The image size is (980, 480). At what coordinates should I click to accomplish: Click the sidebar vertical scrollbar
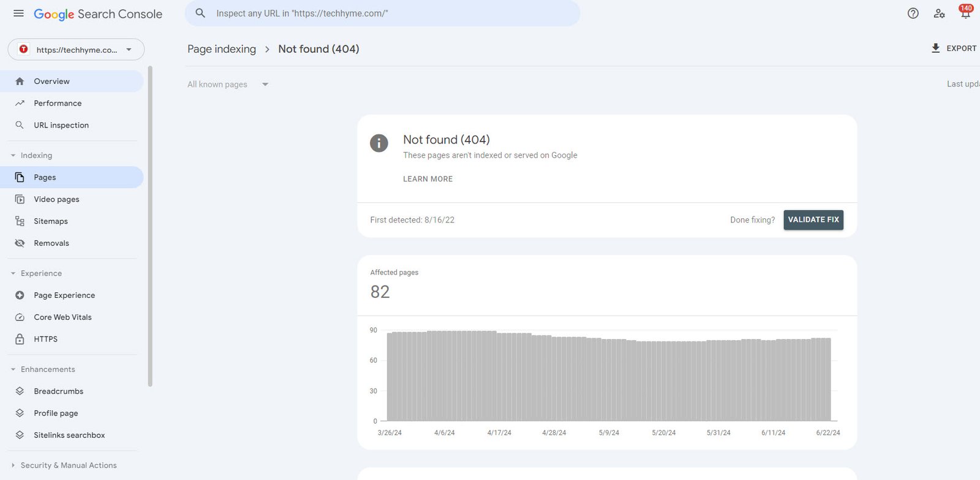point(150,227)
